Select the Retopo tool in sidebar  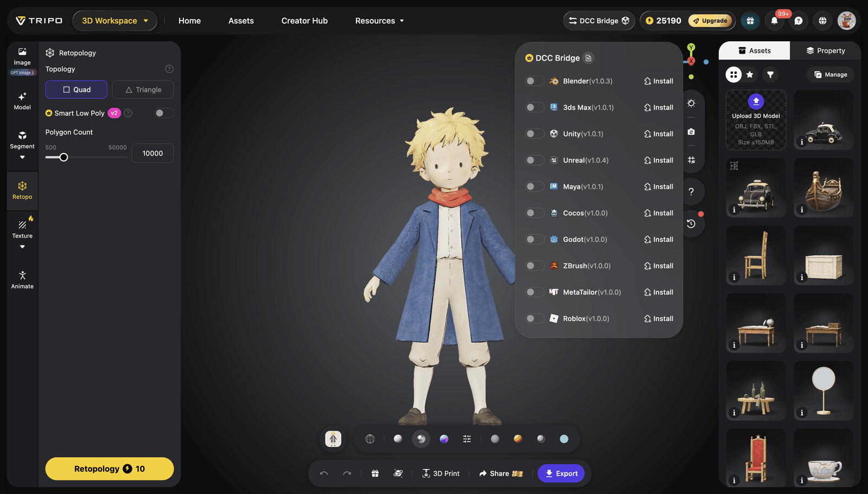click(x=22, y=191)
